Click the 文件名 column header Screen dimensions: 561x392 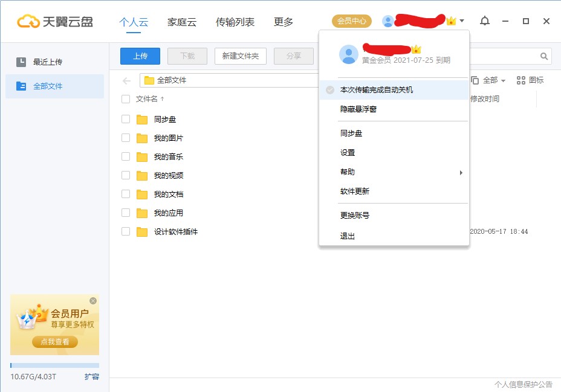[146, 99]
